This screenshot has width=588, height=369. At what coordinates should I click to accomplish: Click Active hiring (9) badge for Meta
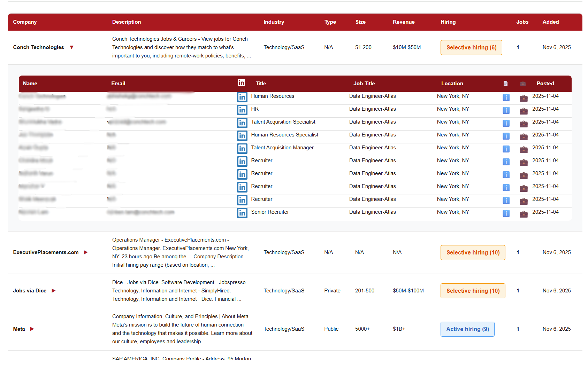(x=467, y=329)
